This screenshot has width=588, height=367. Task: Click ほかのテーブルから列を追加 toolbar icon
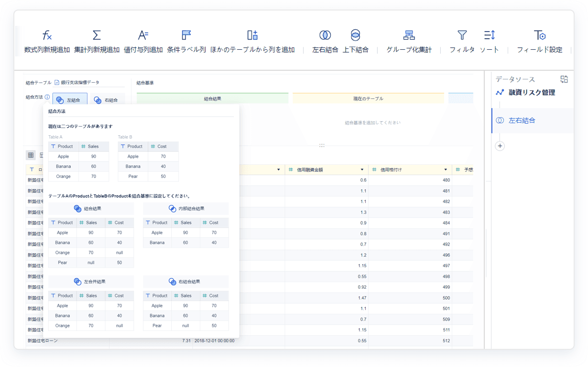point(252,35)
